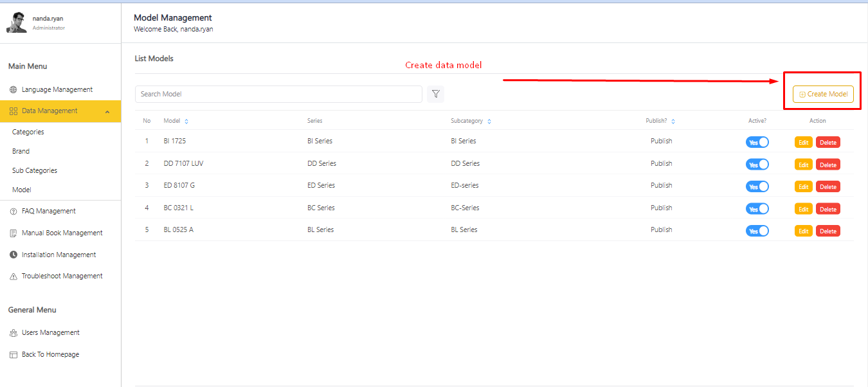Viewport: 868px width, 387px height.
Task: Click the Users Management people icon
Action: [14, 333]
